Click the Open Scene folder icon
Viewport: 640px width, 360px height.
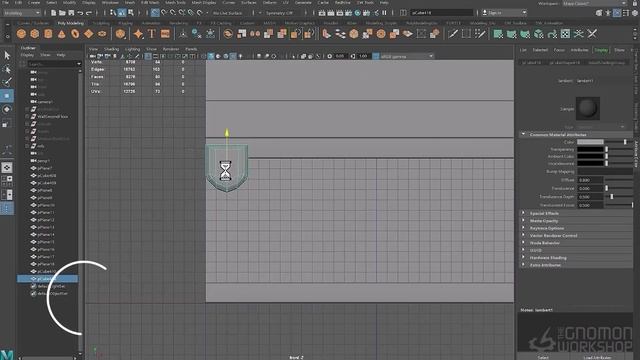tap(62, 13)
